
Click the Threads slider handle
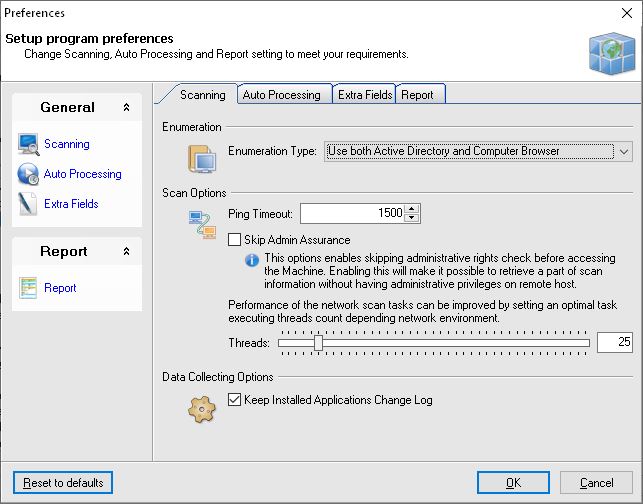tap(318, 343)
